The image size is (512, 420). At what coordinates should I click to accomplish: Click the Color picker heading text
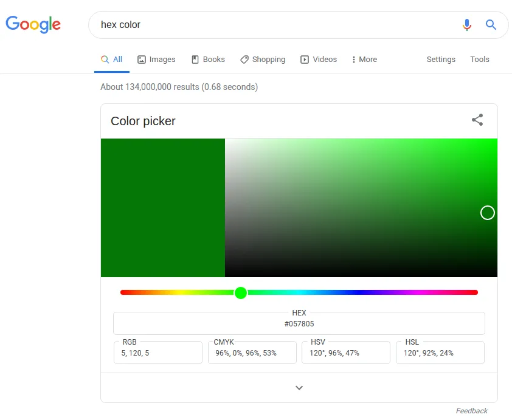coord(143,121)
